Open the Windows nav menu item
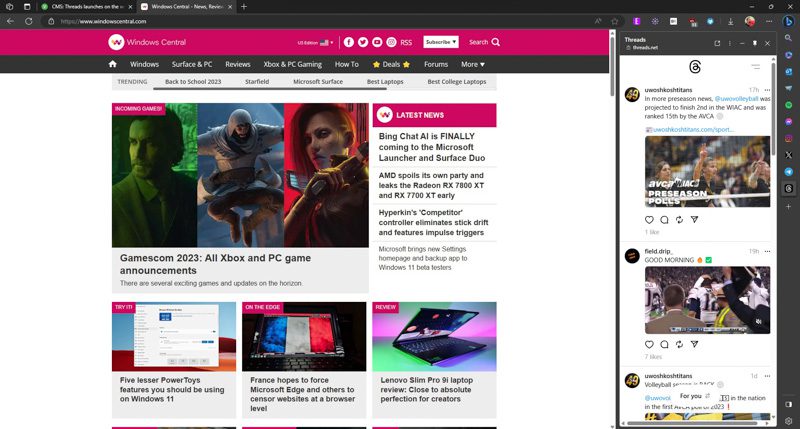Screen dimensions: 800x429 [x=144, y=64]
